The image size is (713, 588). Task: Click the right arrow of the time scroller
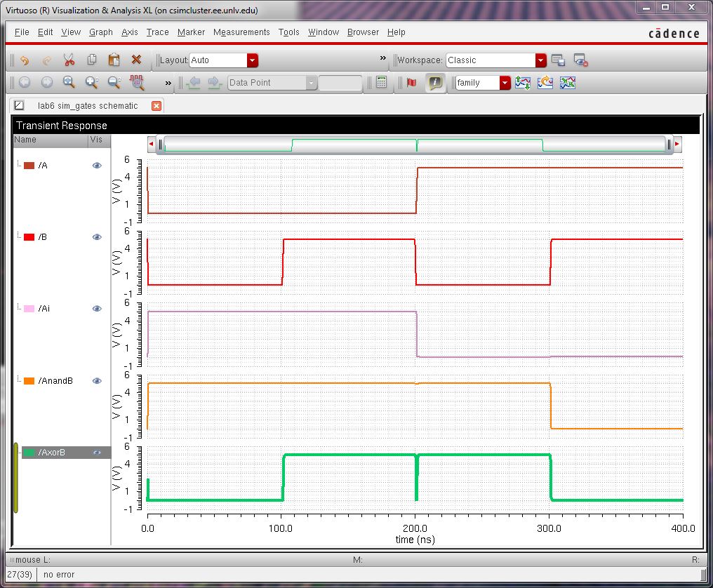[677, 145]
